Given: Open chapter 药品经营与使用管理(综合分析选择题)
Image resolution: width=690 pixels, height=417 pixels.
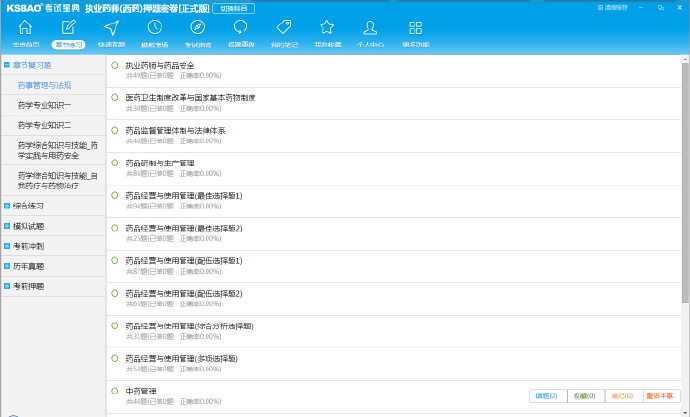Looking at the screenshot, I should tap(189, 326).
